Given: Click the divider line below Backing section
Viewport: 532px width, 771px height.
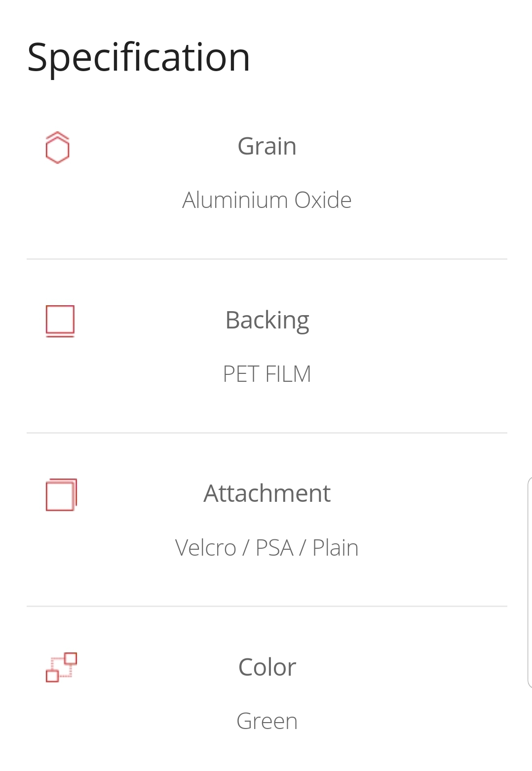Looking at the screenshot, I should [267, 433].
